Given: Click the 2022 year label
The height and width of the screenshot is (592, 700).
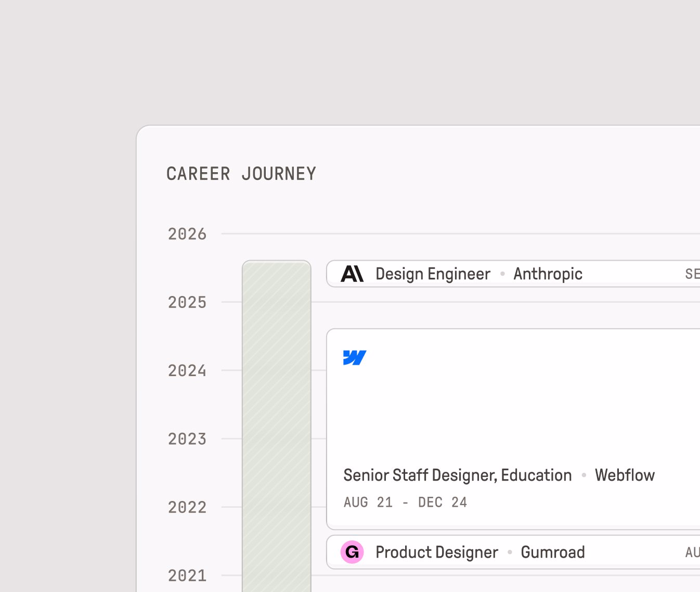Looking at the screenshot, I should [x=187, y=507].
